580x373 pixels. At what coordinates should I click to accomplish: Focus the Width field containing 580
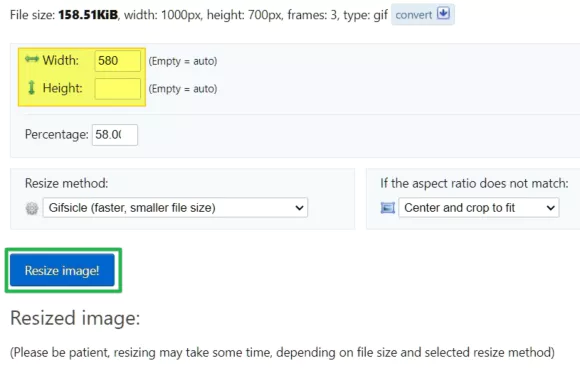(118, 61)
